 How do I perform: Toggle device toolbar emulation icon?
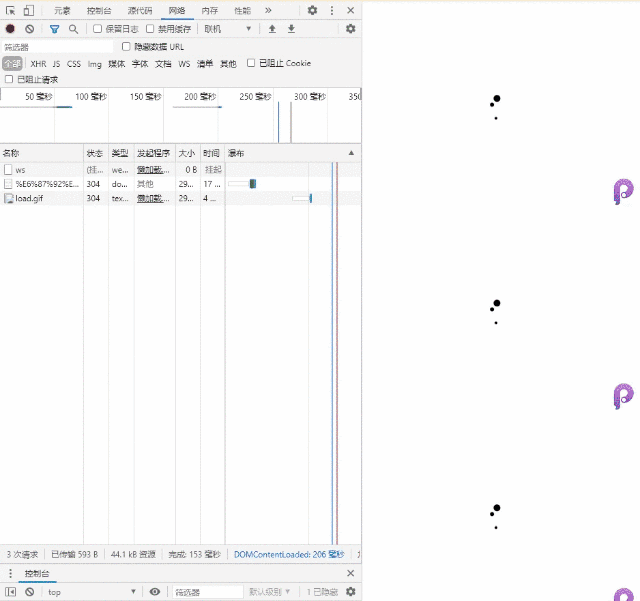point(29,11)
